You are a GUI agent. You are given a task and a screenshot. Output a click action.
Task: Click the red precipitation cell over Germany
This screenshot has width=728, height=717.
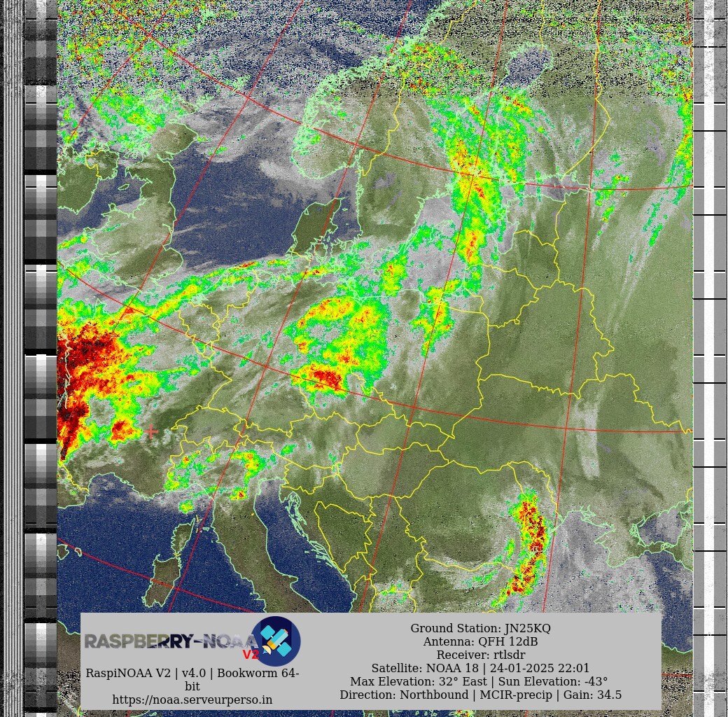[x=324, y=378]
